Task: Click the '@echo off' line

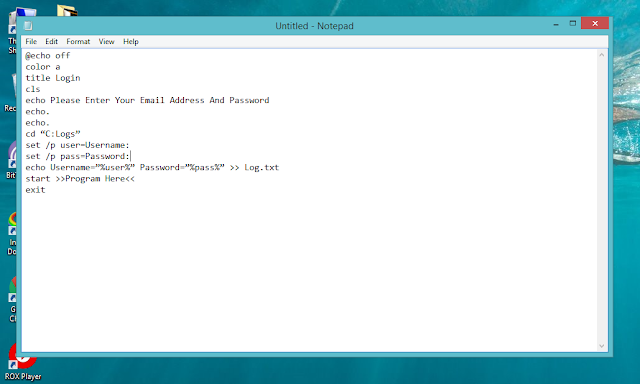Action: 48,55
